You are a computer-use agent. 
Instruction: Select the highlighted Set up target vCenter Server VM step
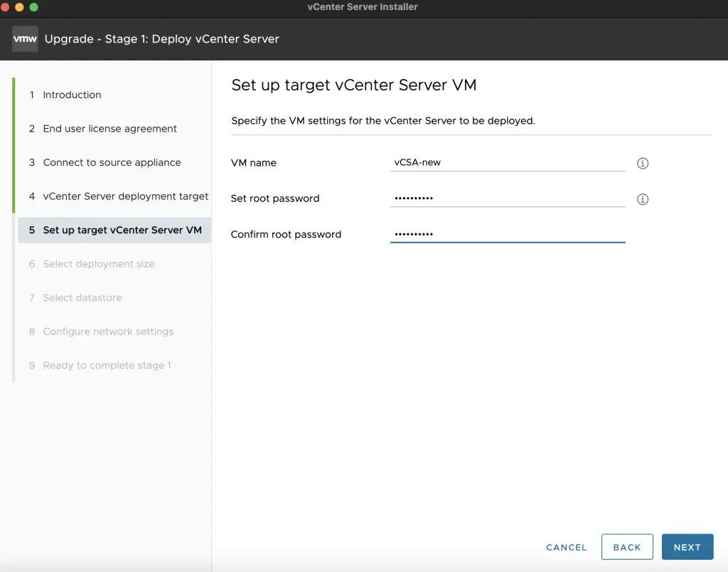coord(121,230)
